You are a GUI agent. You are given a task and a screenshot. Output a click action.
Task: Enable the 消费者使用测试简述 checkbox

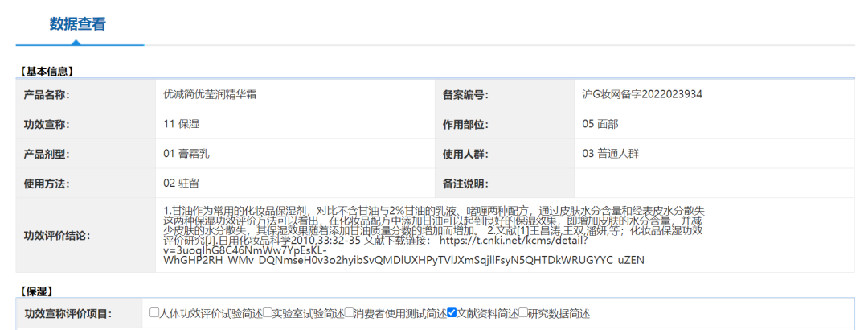(x=350, y=313)
